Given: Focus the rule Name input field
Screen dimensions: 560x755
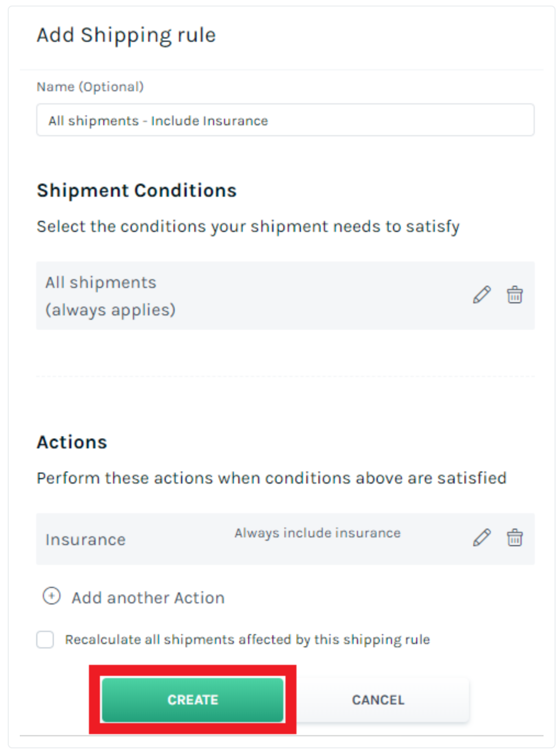Looking at the screenshot, I should (x=285, y=120).
